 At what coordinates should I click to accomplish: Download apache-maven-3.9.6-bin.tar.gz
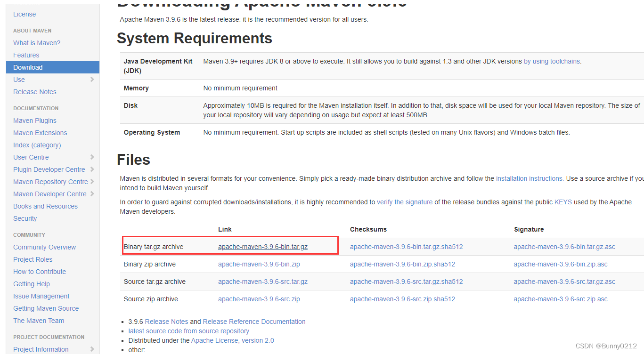[263, 247]
